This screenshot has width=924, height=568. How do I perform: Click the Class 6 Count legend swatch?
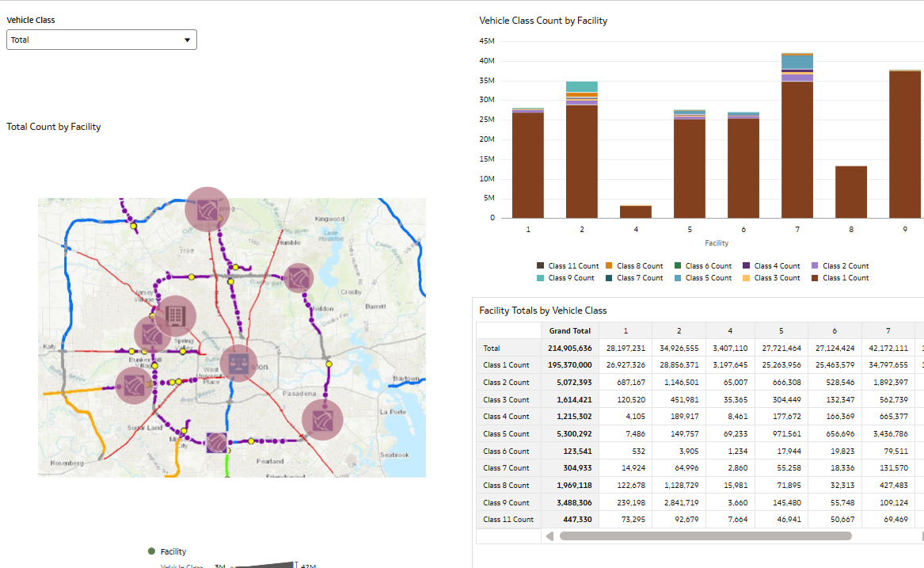coord(678,266)
